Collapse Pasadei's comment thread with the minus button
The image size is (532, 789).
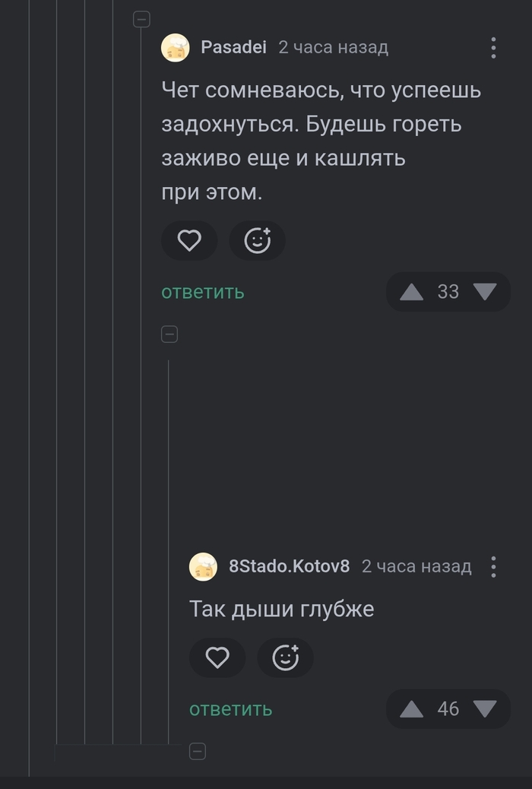[x=141, y=19]
